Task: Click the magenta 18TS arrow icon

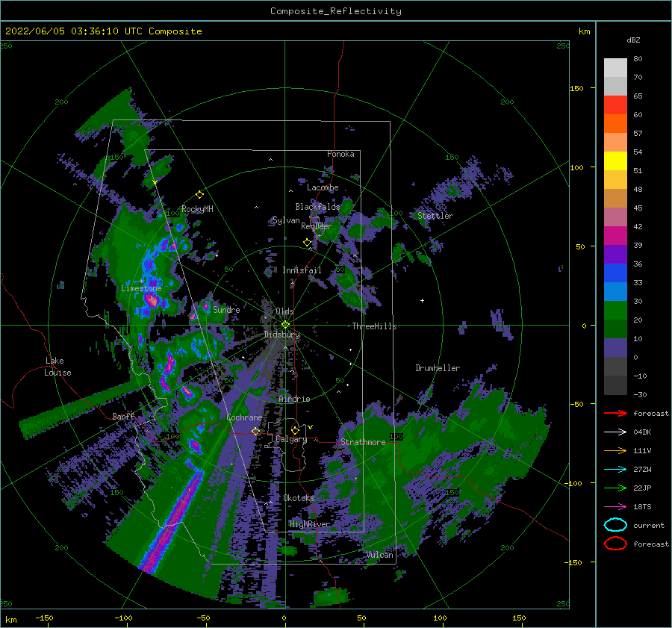Action: [615, 507]
